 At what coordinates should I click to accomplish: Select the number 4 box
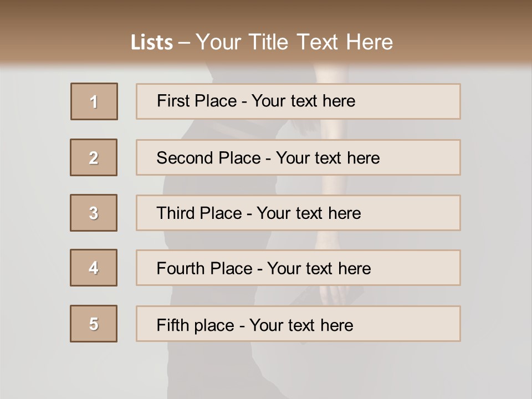[x=94, y=268]
